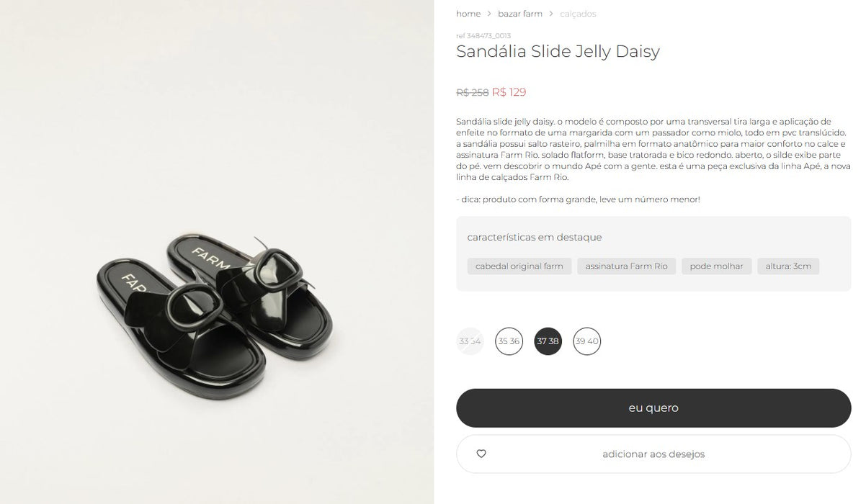Click the assinatura Farm Rio tag
866x504 pixels.
pos(627,266)
